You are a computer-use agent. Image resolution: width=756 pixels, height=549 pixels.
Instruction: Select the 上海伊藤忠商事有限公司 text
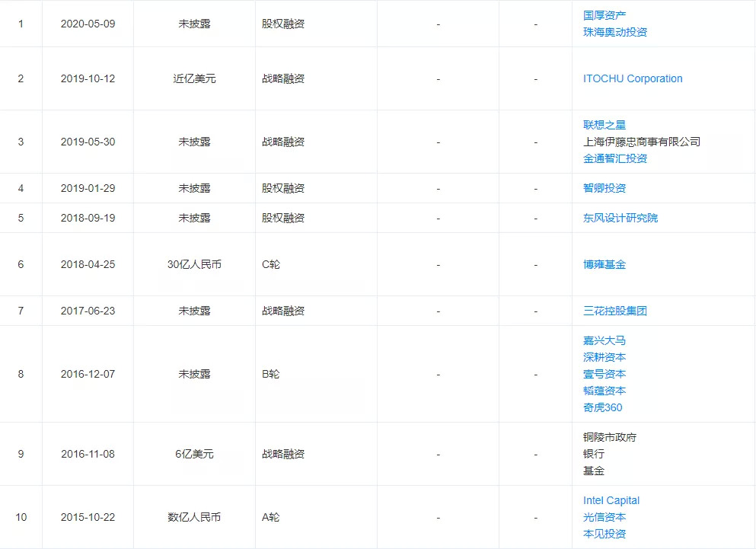click(x=641, y=142)
